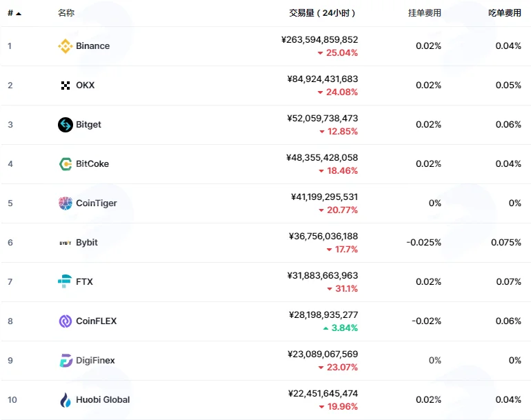This screenshot has height=420, width=531.
Task: Click CoinFLEX green 3.84% change value
Action: pyautogui.click(x=344, y=328)
